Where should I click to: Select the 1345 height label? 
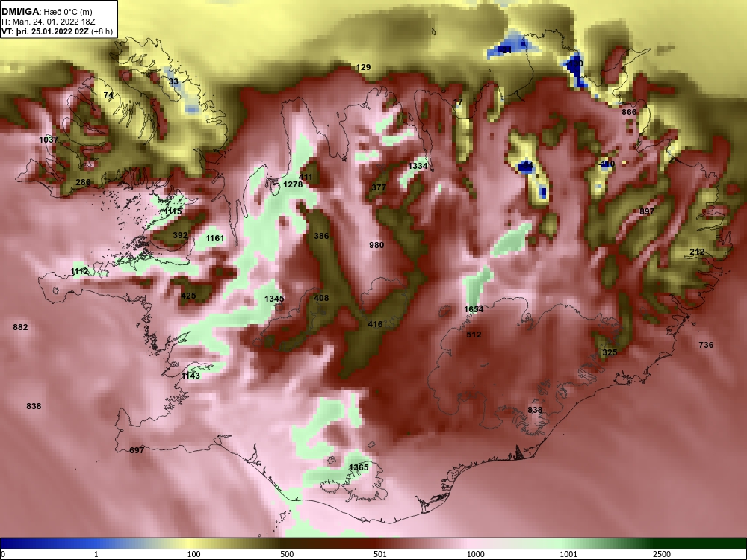(274, 299)
